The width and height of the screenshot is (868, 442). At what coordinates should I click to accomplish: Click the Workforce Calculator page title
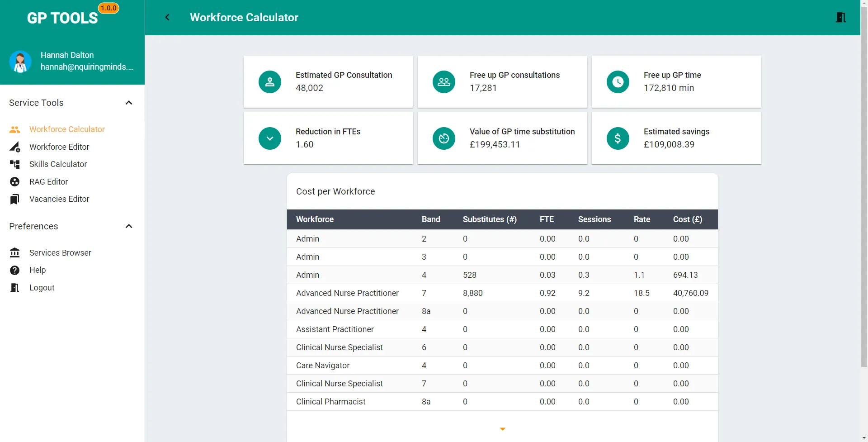(244, 17)
